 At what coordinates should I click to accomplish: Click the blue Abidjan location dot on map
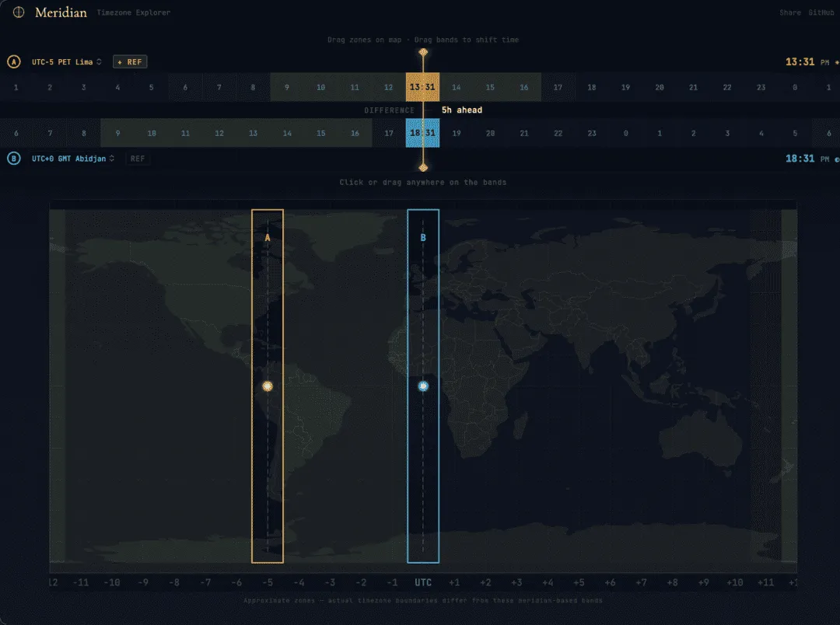pos(423,386)
